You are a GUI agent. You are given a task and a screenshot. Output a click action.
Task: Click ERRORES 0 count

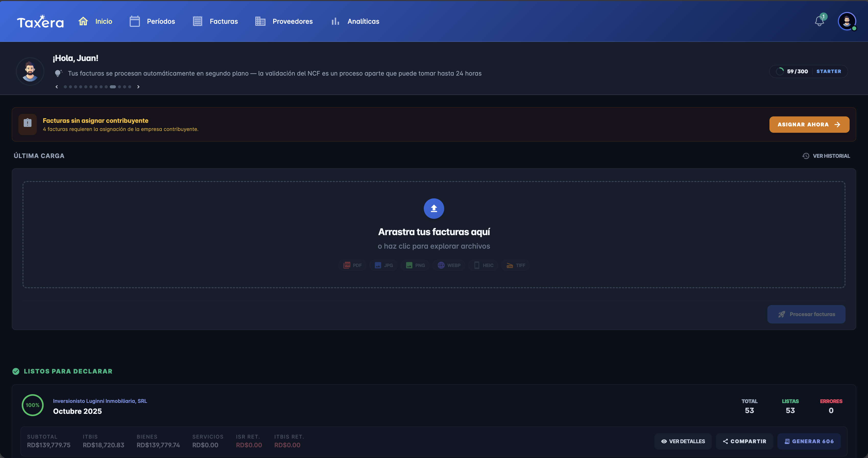[x=831, y=406]
